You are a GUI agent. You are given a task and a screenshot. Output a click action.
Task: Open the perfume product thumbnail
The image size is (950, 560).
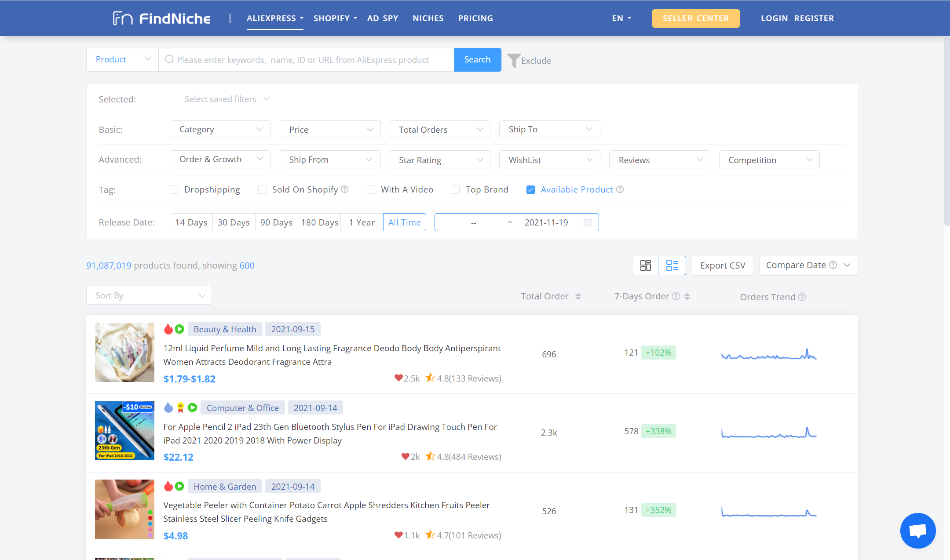pyautogui.click(x=125, y=352)
